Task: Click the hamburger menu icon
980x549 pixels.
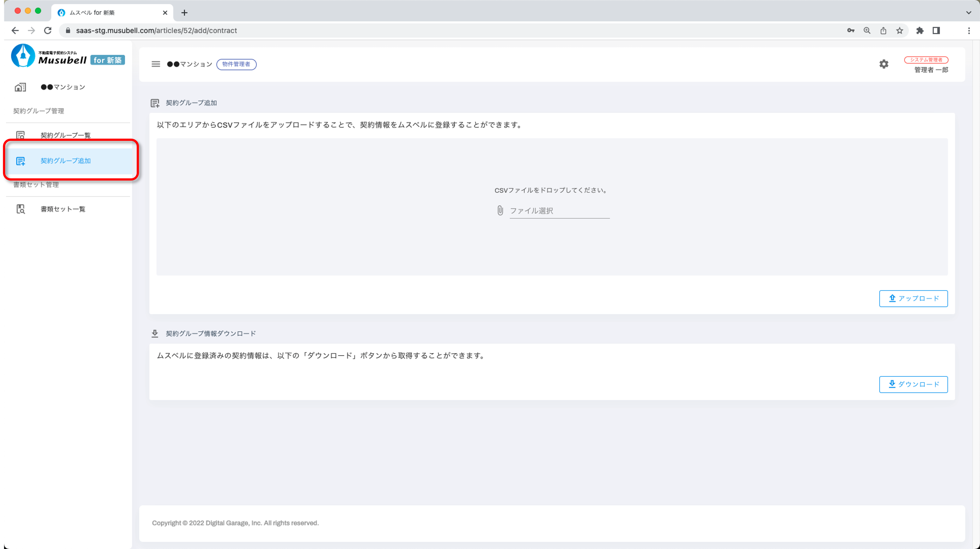Action: 155,64
